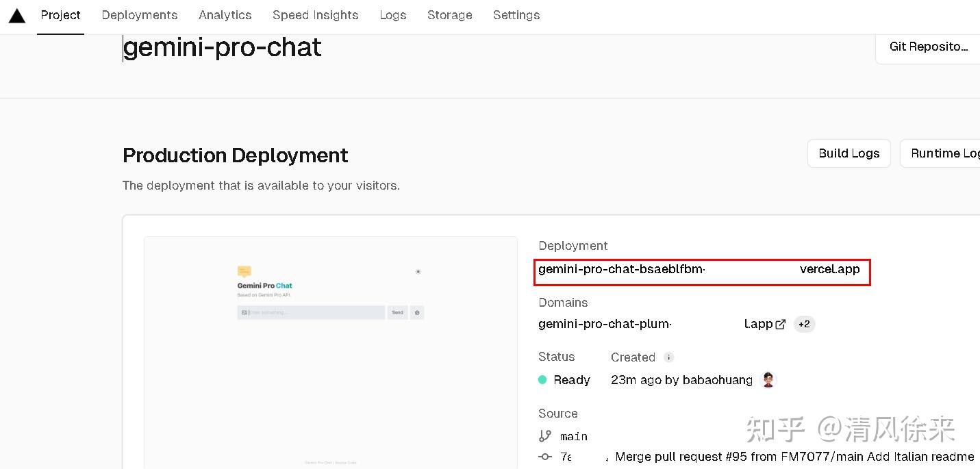Click the Vercel triangle logo

[17, 16]
